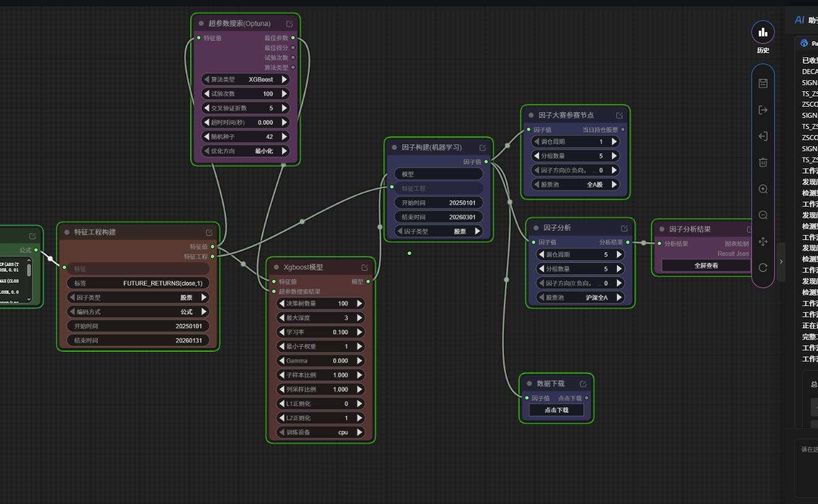Click right arrow of 算法类型 XGBoost selector

click(284, 80)
